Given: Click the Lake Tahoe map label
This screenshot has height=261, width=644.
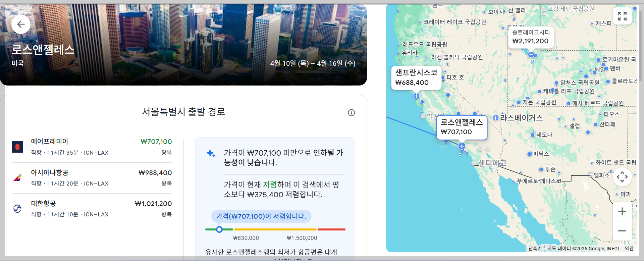Looking at the screenshot, I should coord(455,77).
